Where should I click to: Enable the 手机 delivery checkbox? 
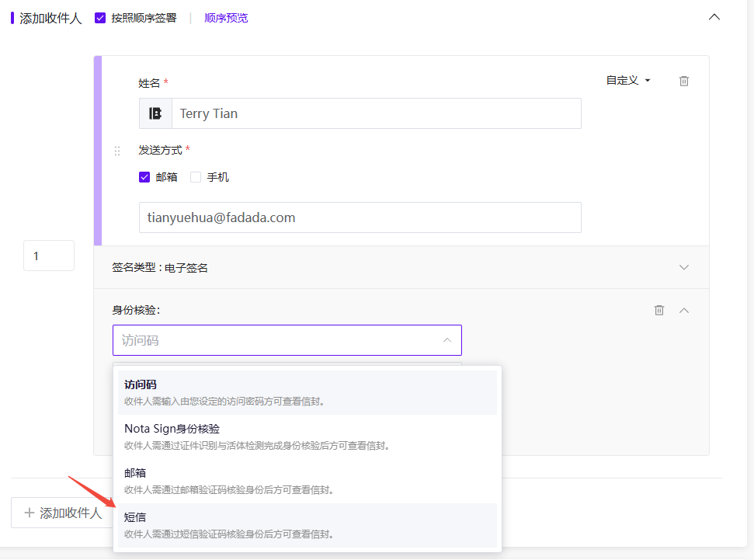pos(196,177)
